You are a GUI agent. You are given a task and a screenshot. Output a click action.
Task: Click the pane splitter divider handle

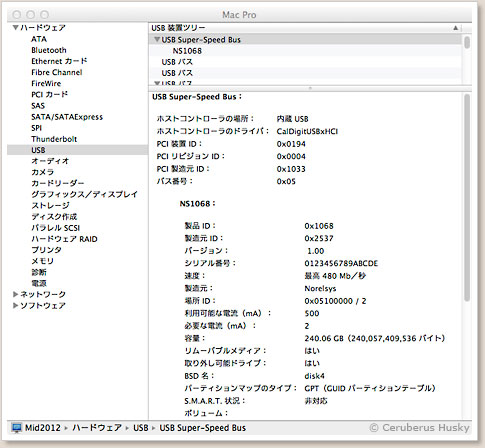pos(310,88)
